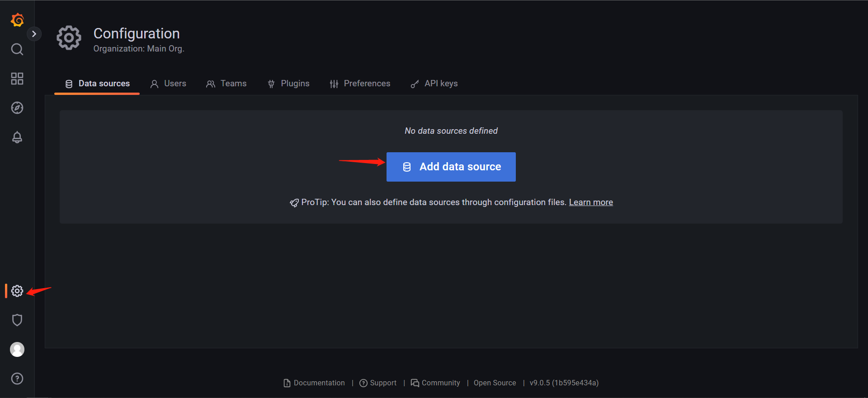Viewport: 868px width, 398px height.
Task: Expand the sidebar with the chevron arrow
Action: tap(34, 34)
